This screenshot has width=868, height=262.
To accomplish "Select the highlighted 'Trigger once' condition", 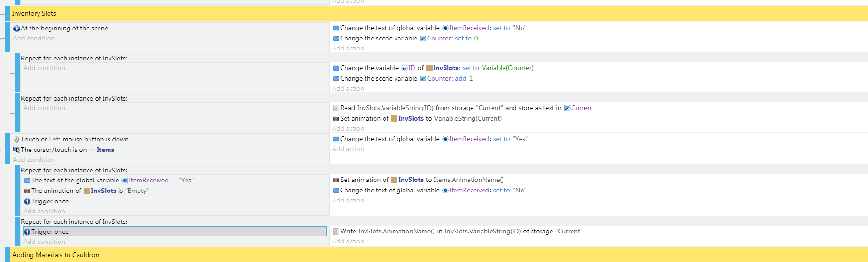I will click(x=175, y=232).
